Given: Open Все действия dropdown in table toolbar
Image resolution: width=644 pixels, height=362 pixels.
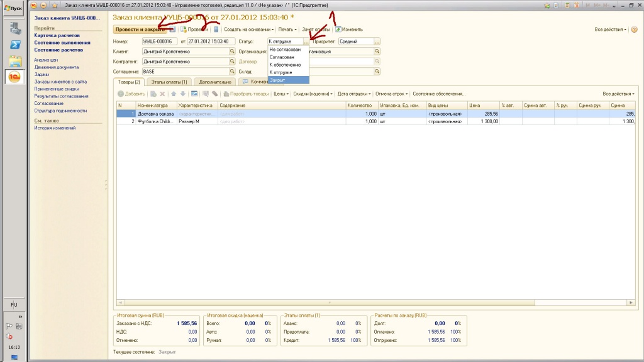Looking at the screenshot, I should point(618,94).
